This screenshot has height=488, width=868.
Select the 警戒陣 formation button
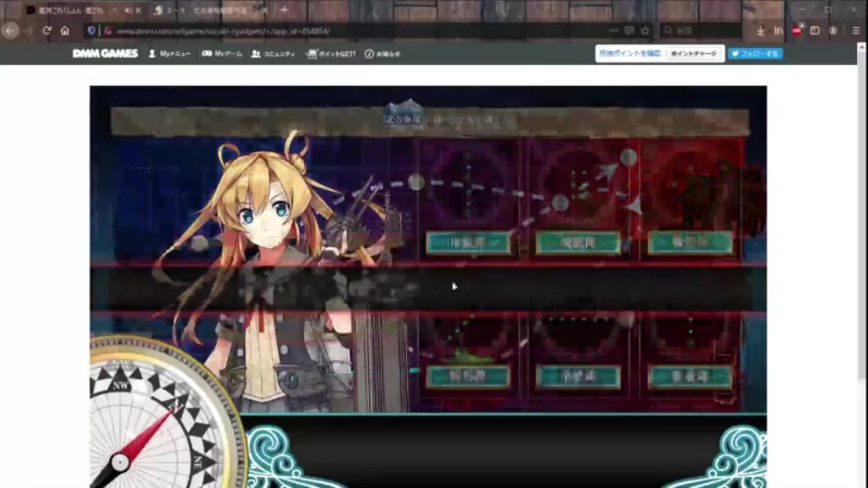(x=690, y=376)
